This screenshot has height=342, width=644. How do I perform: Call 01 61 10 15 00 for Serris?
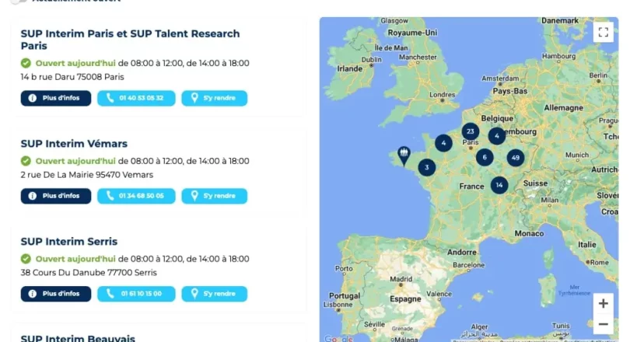point(136,294)
